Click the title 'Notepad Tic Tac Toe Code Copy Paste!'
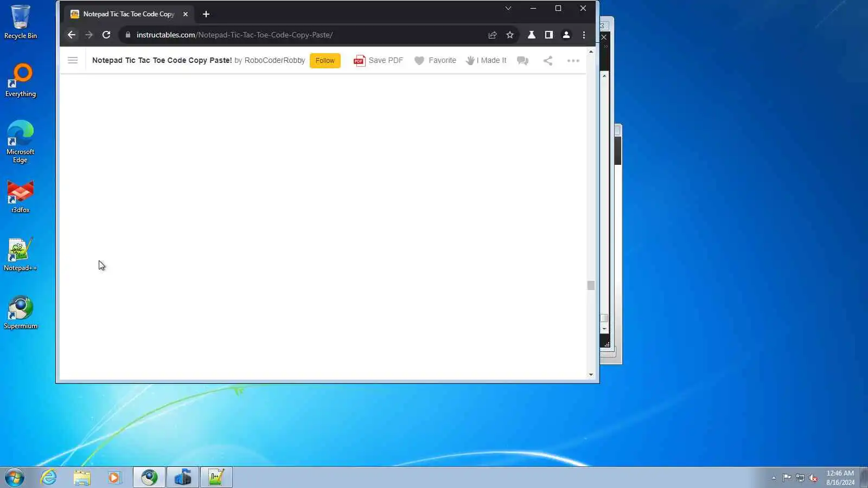Screen dimensions: 868x488 [x=162, y=60]
